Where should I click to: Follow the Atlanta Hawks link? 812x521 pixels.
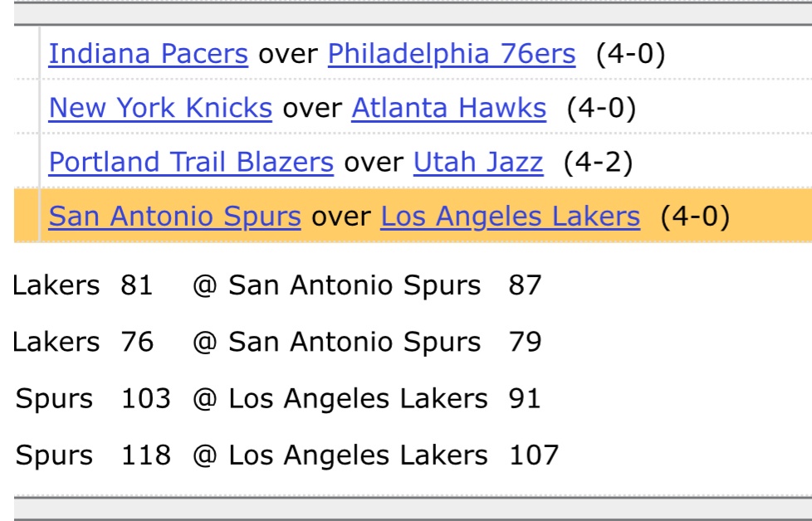(448, 108)
